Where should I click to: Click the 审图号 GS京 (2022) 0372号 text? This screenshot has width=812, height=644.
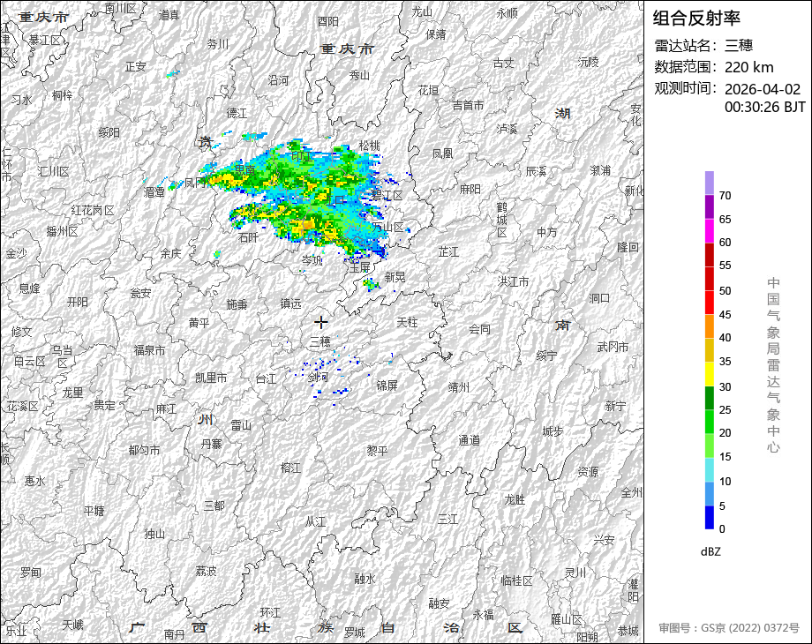pos(729,628)
